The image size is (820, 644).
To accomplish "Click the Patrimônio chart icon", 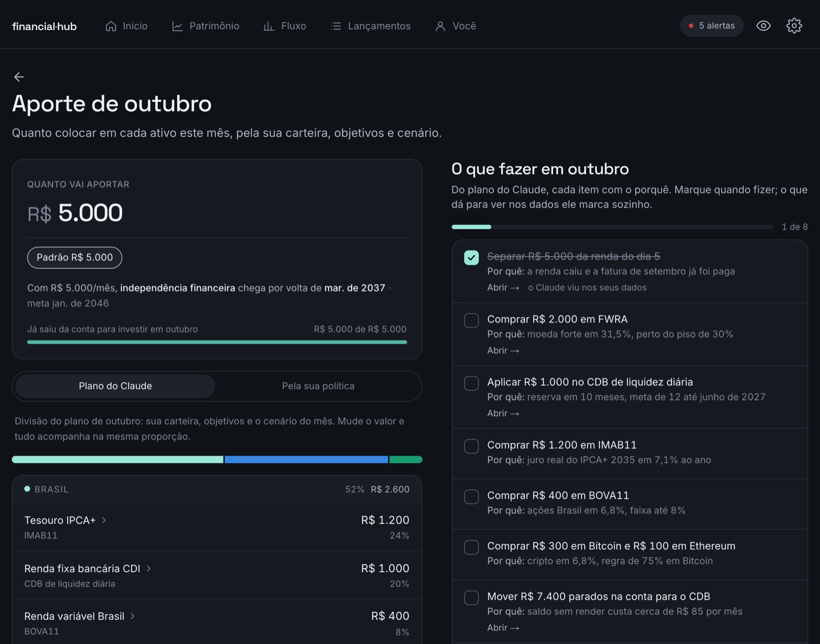I will click(177, 26).
